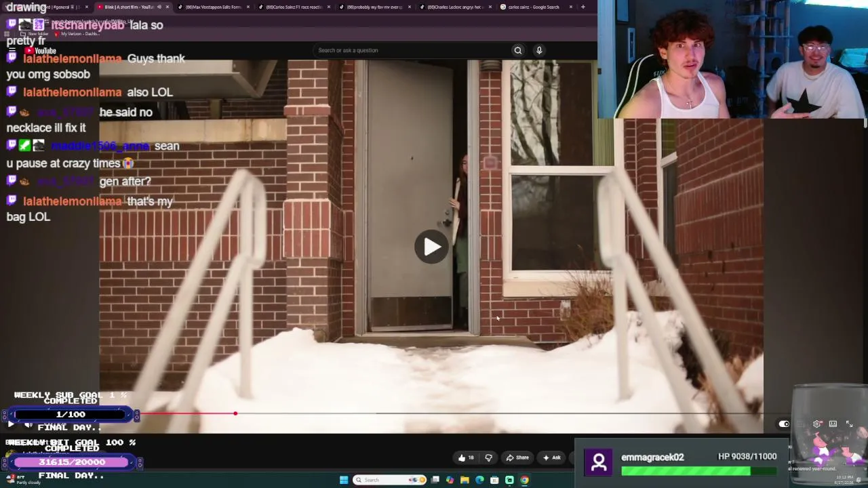Click the small play button in player controls

pyautogui.click(x=11, y=424)
